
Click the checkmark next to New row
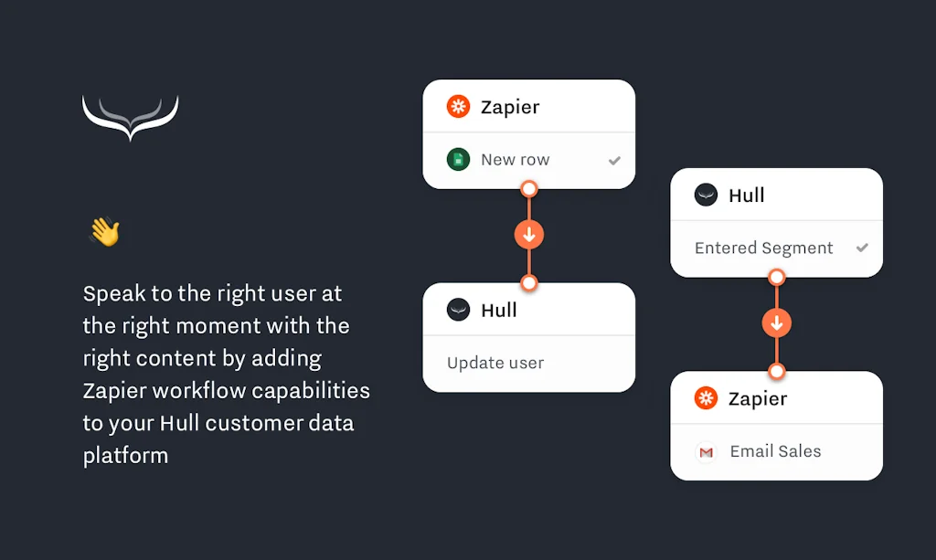pos(614,161)
